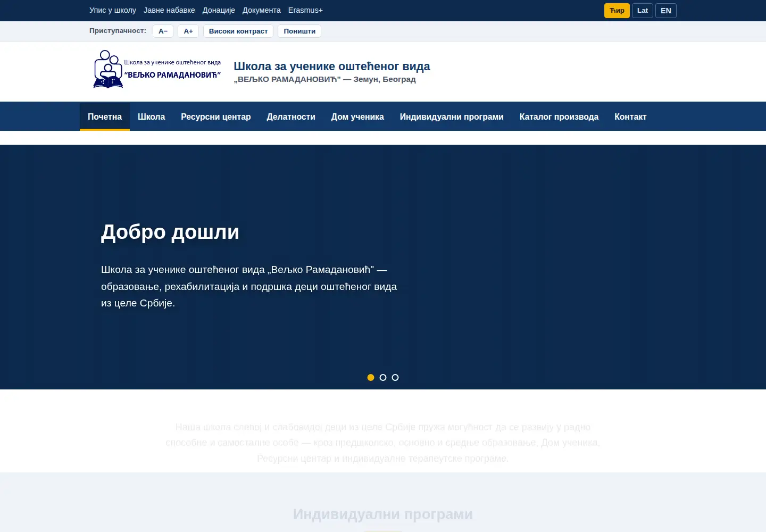Decrease font size with A− button
The image size is (766, 532).
(x=163, y=31)
